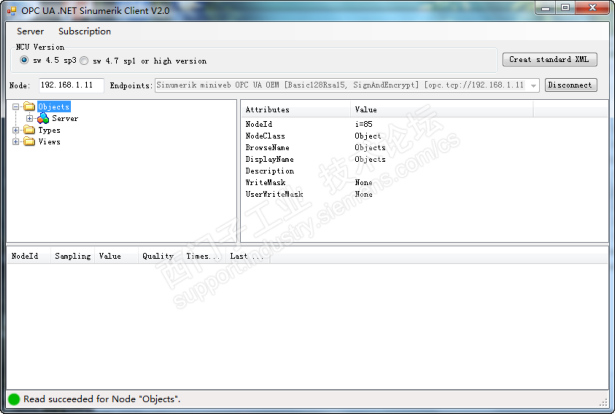
Task: Click the Sampling column header
Action: [x=72, y=256]
